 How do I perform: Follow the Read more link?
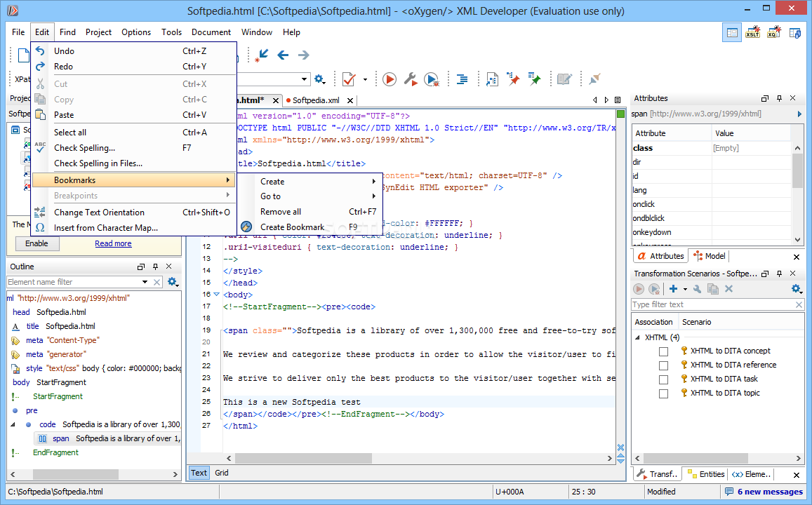click(113, 243)
